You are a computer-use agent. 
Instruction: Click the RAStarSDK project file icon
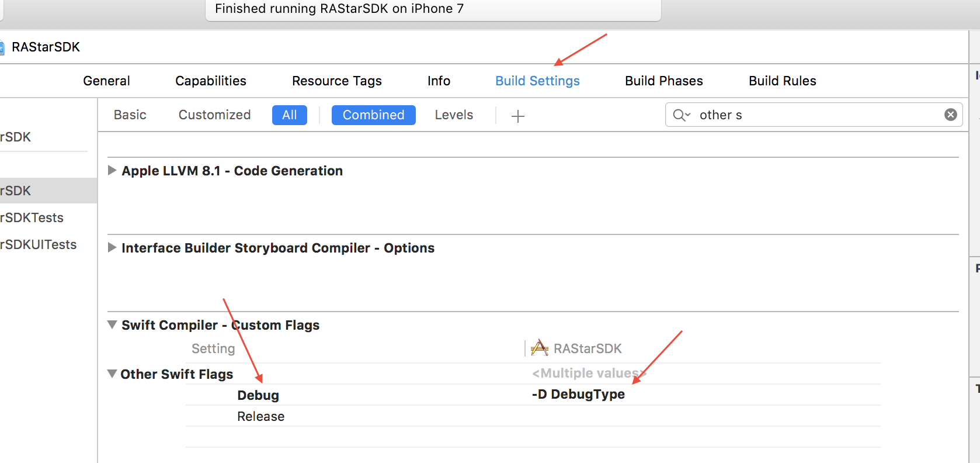pyautogui.click(x=2, y=47)
